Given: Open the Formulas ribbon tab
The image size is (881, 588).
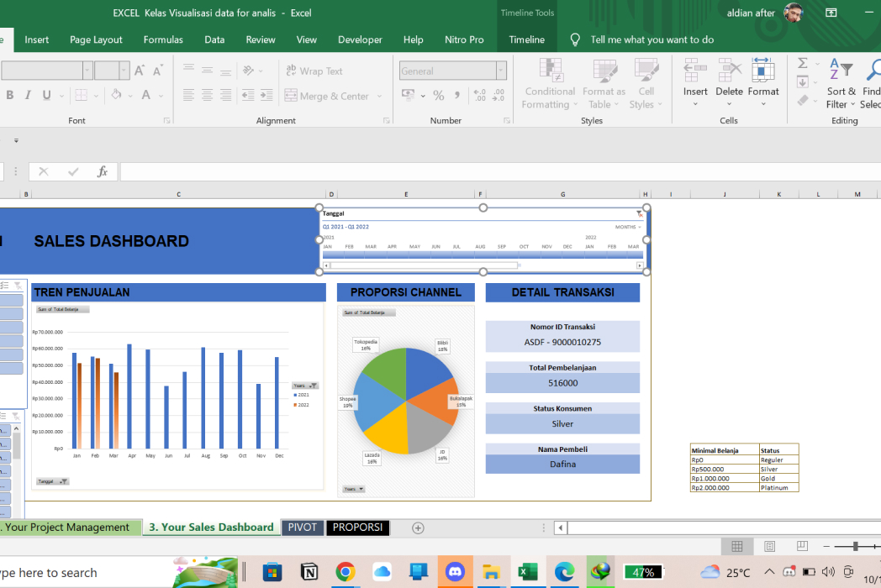Looking at the screenshot, I should tap(163, 39).
